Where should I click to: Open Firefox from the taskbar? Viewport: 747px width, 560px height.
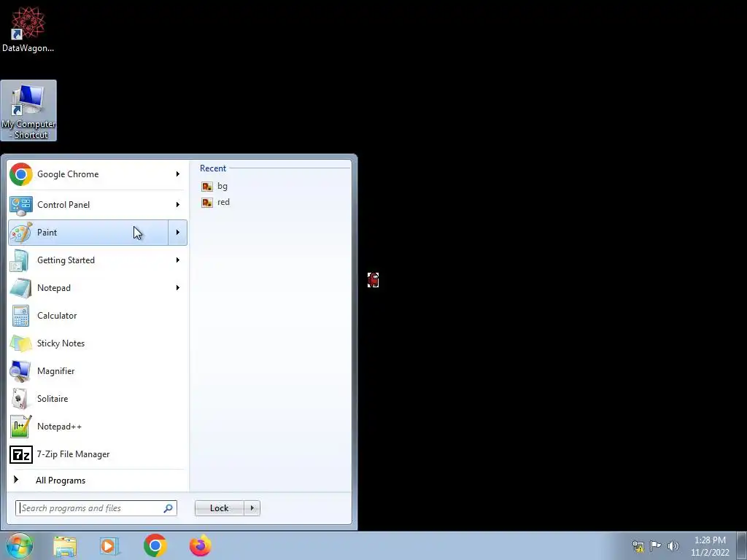(200, 545)
